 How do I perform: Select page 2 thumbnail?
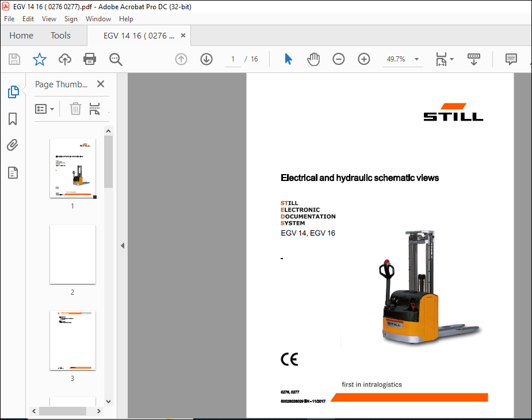click(x=72, y=254)
